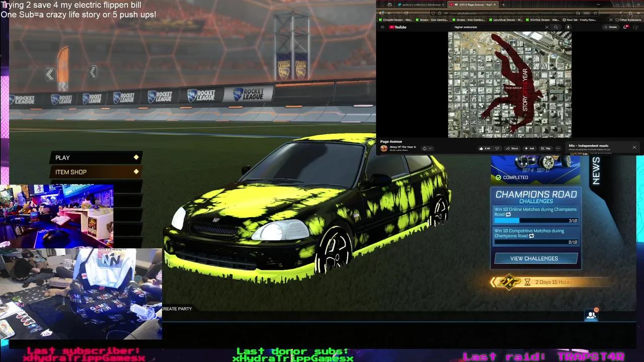This screenshot has height=362, width=644.
Task: Open the subscription notification bell dropdown
Action: 427,148
